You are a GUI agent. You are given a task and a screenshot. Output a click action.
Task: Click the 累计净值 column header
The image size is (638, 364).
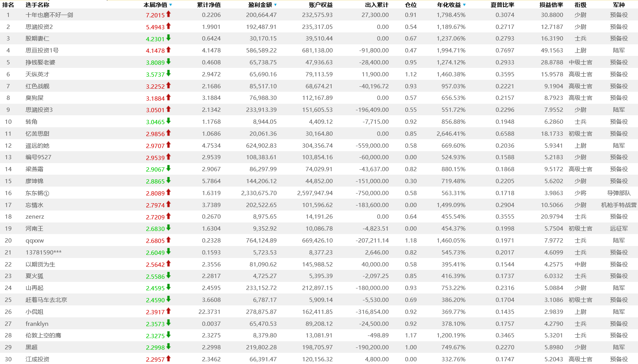[x=209, y=5]
